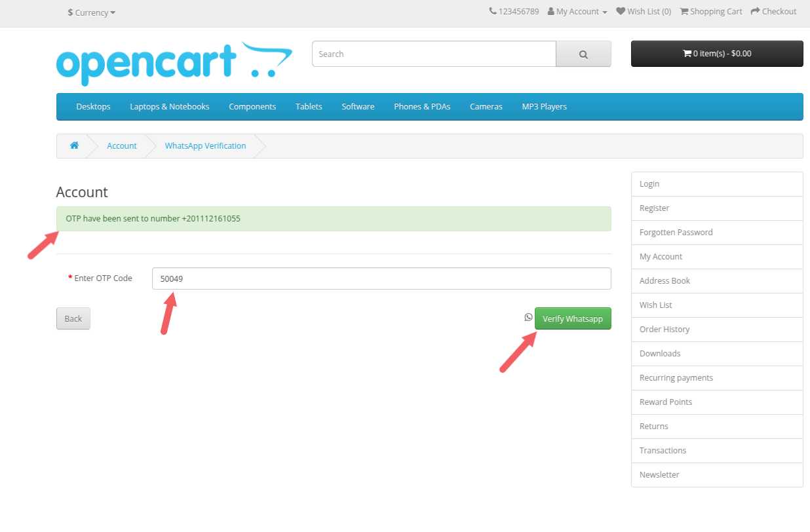Expand the 0 item(s) - $0.00 cart button

point(717,54)
